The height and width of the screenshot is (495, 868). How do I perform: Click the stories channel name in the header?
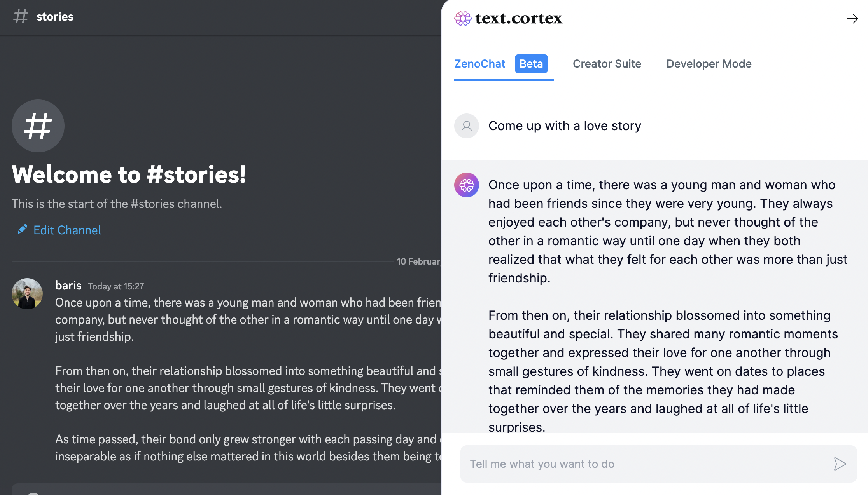click(x=55, y=17)
